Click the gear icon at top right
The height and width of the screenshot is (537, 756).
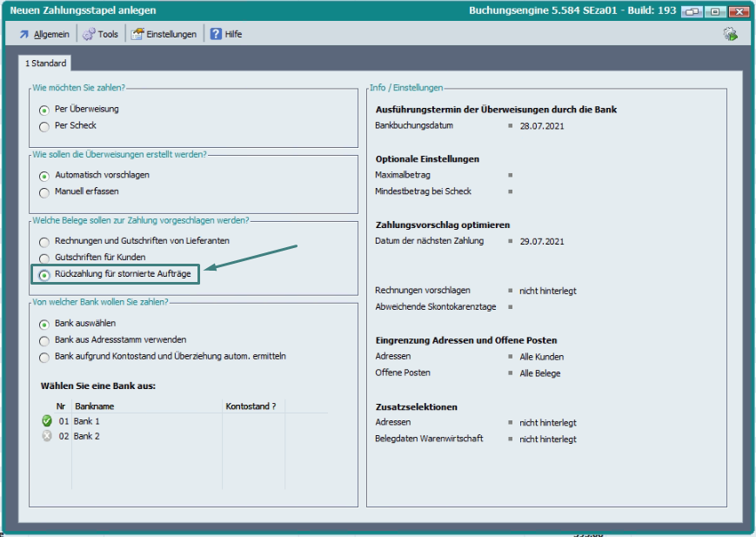click(x=730, y=34)
